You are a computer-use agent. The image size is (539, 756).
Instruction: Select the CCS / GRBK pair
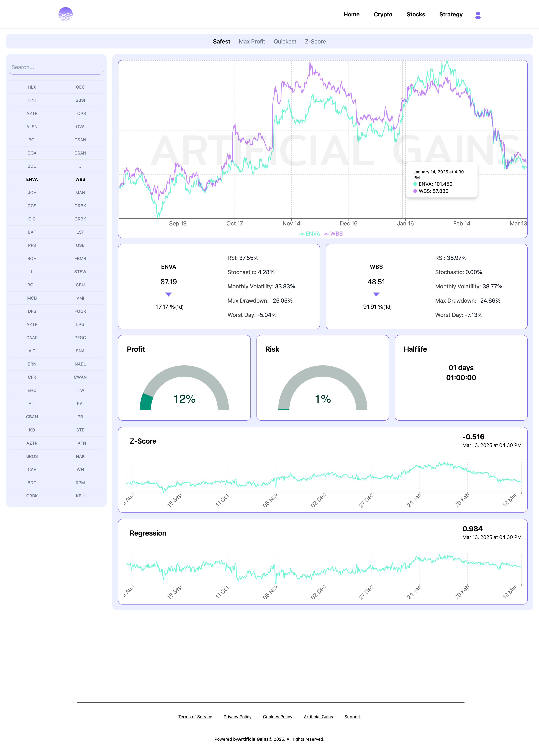coord(56,206)
